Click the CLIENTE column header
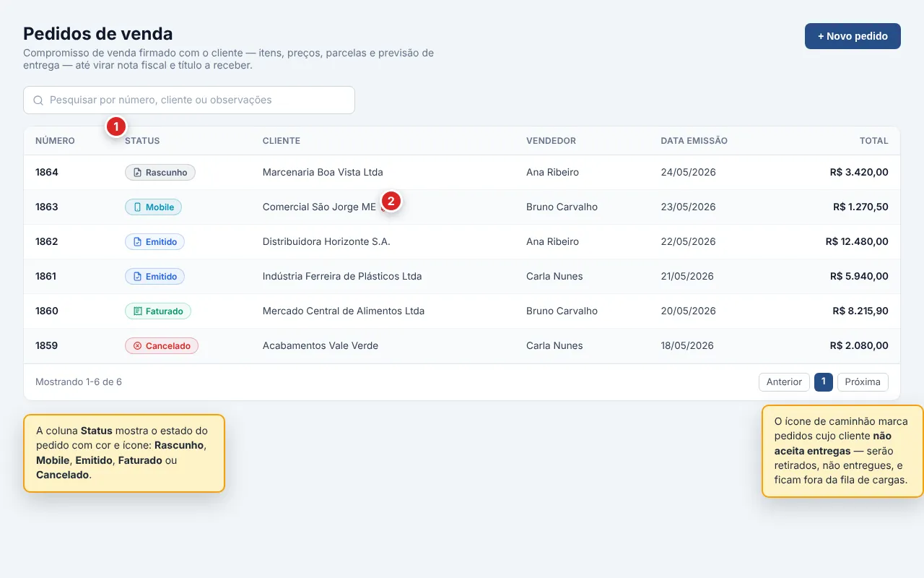Image resolution: width=924 pixels, height=578 pixels. click(x=282, y=141)
